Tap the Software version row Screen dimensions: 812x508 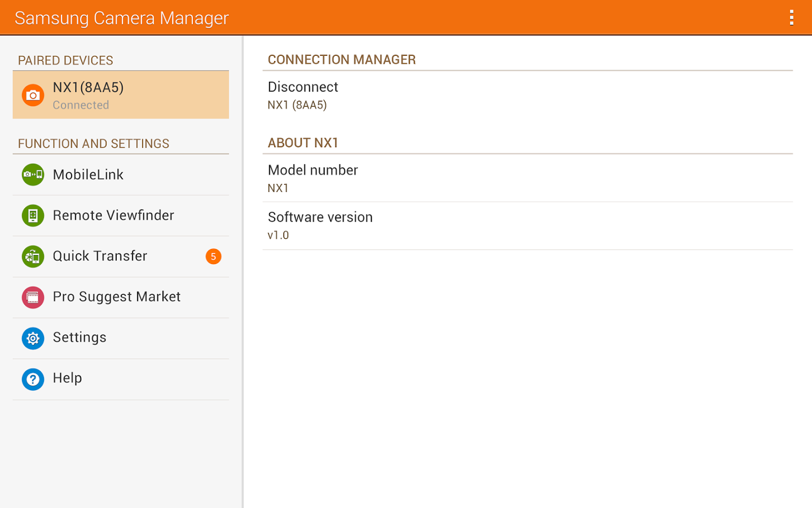[528, 225]
